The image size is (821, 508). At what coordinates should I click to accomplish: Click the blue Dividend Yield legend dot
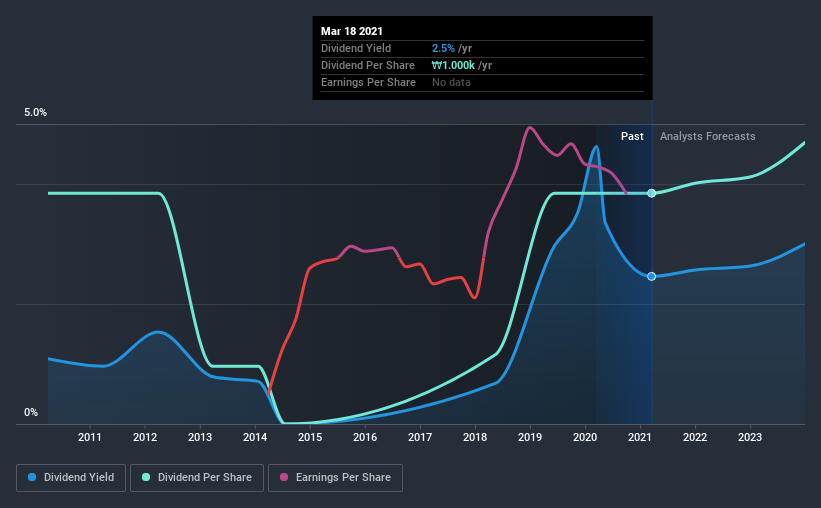tap(32, 477)
